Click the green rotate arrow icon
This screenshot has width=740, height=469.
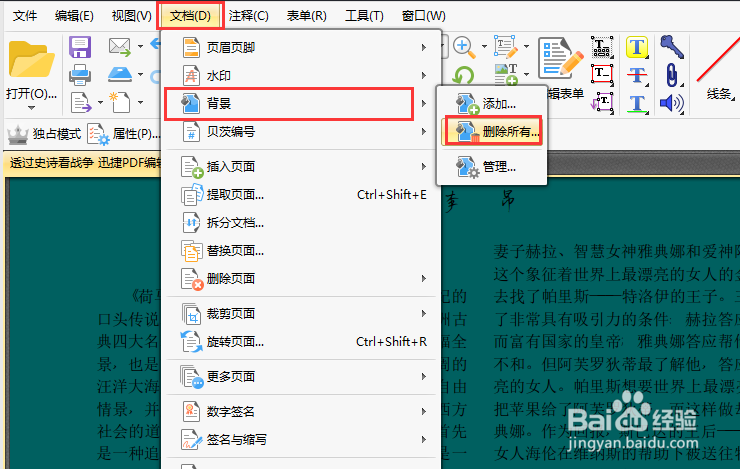[x=463, y=75]
